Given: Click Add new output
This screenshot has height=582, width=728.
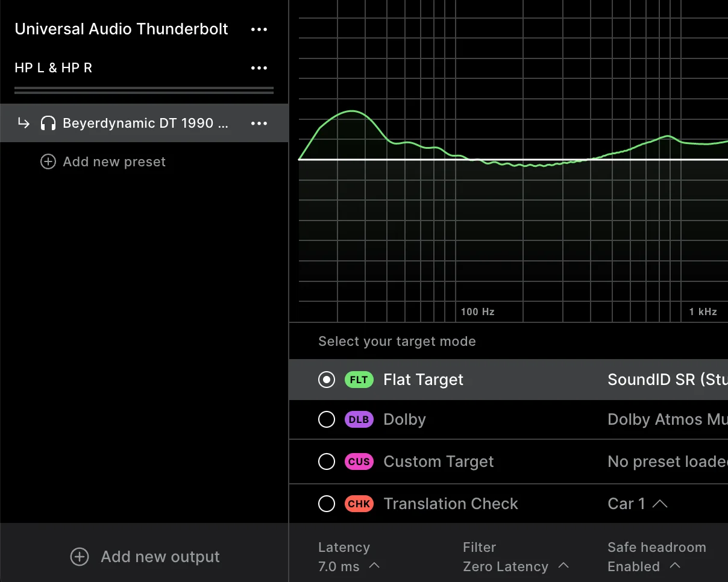Looking at the screenshot, I should point(145,557).
